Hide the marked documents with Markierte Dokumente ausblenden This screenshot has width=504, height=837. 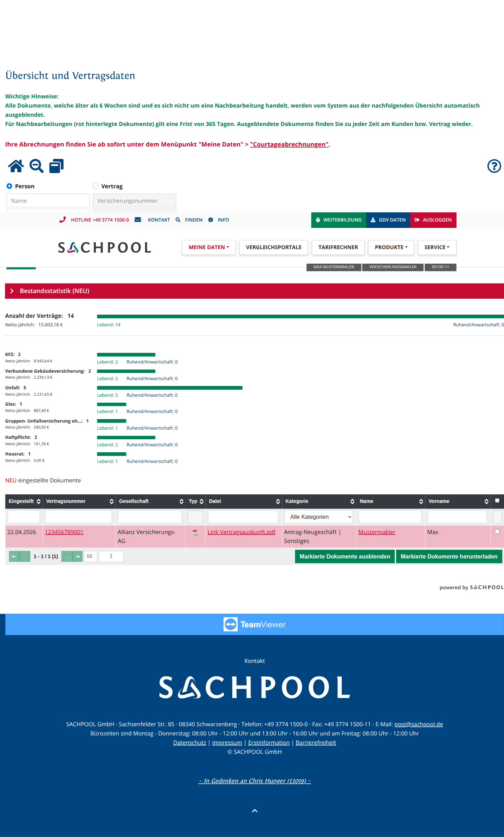click(345, 557)
